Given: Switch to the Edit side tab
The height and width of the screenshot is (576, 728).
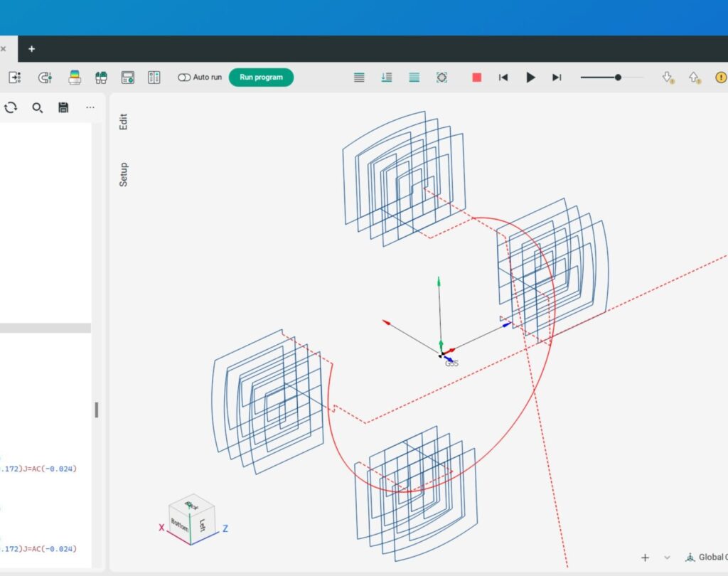Looking at the screenshot, I should click(124, 122).
